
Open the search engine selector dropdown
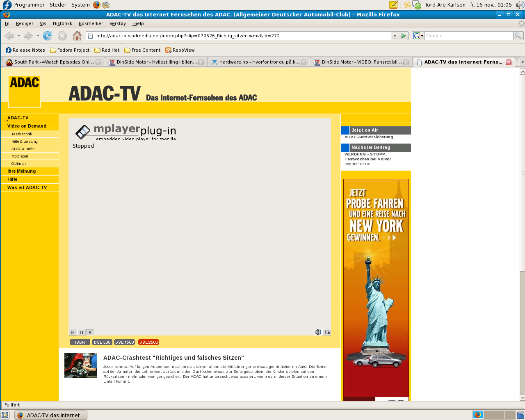click(x=418, y=36)
